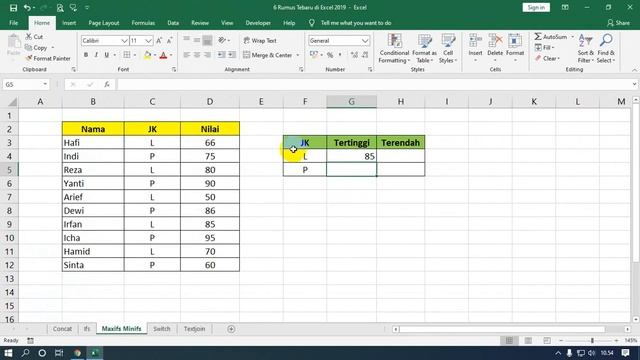Click the Format cells button
Image resolution: width=640 pixels, height=360 pixels.
coord(515,48)
